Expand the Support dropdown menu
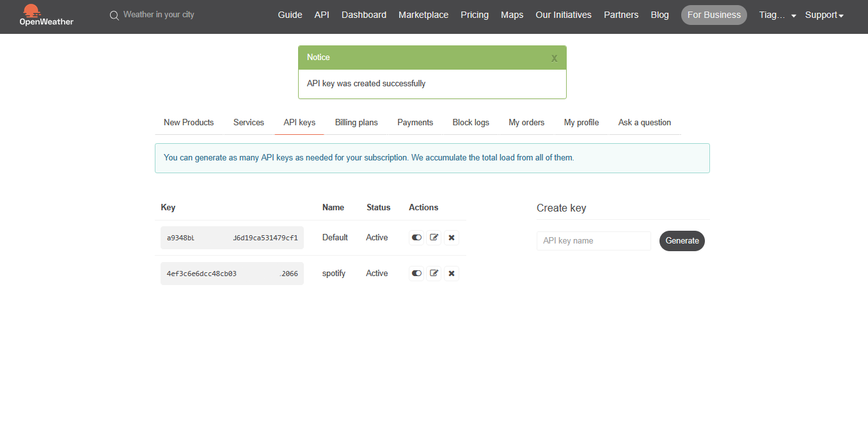This screenshot has width=868, height=441. (x=824, y=15)
